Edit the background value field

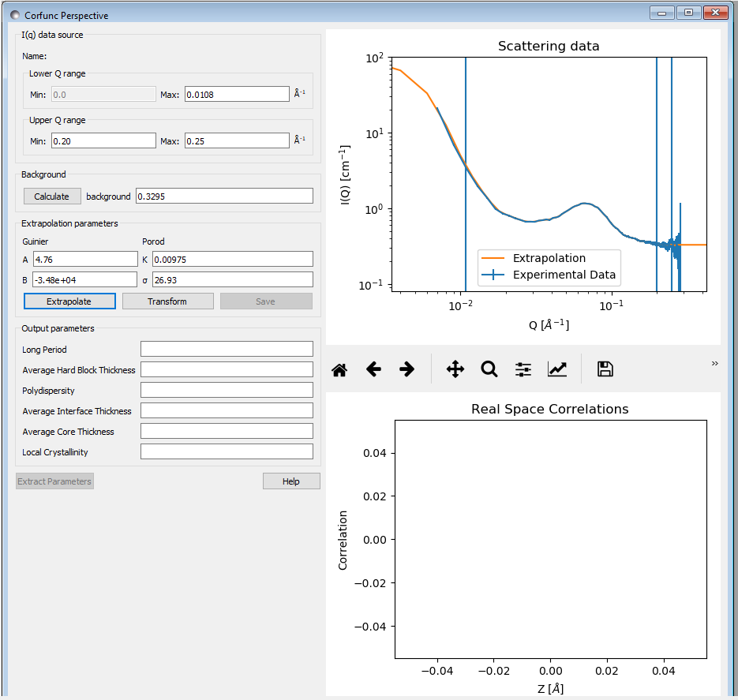pyautogui.click(x=224, y=197)
